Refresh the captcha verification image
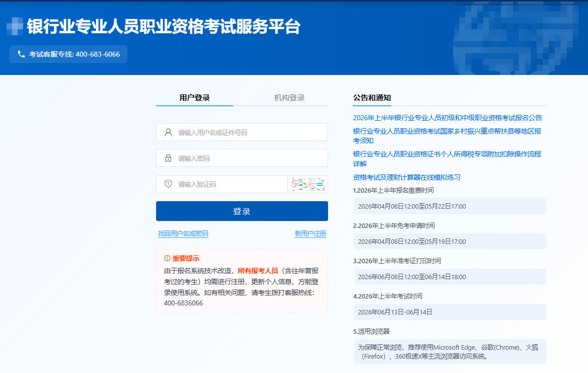 click(x=308, y=184)
